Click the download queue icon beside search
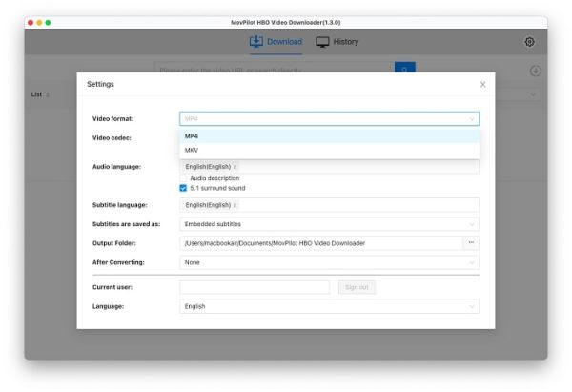572x392 pixels. pyautogui.click(x=535, y=71)
